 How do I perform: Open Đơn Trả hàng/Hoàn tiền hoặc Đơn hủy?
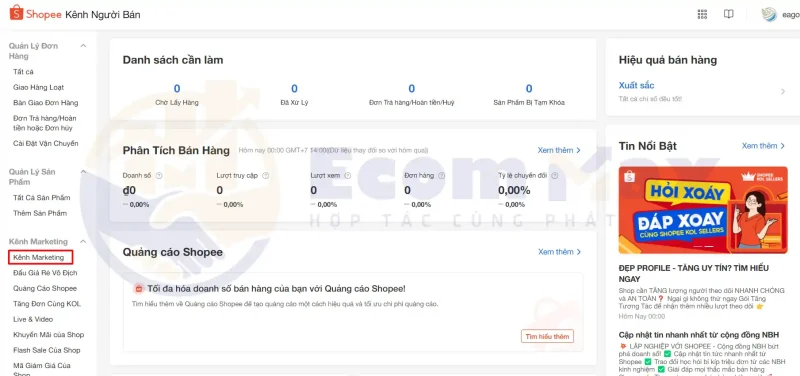click(45, 123)
